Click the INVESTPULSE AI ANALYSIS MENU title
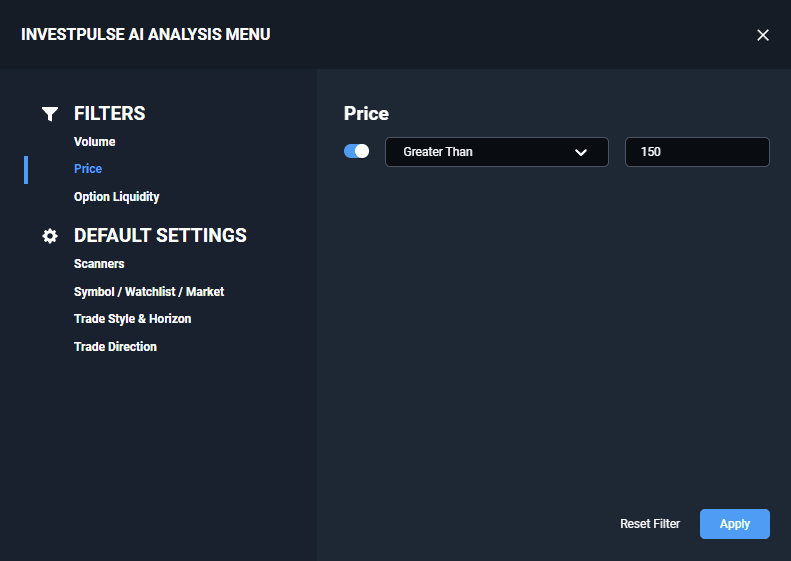This screenshot has height=561, width=791. (146, 34)
